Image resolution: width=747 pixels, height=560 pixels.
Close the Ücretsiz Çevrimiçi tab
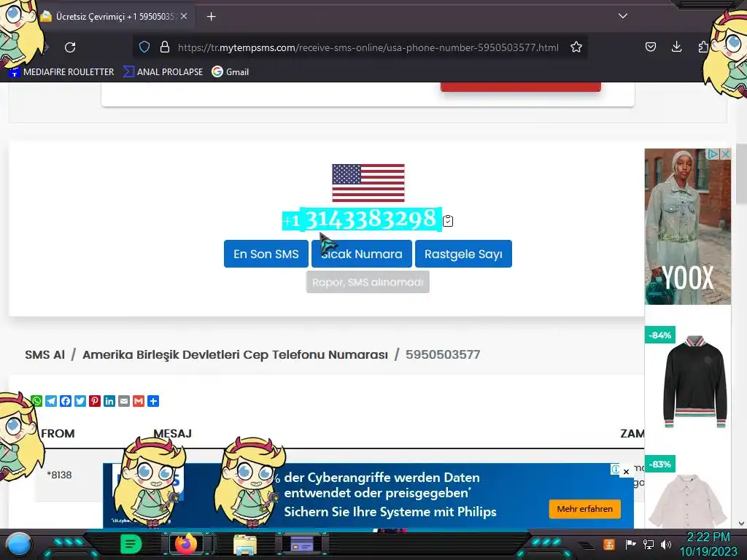(x=184, y=16)
